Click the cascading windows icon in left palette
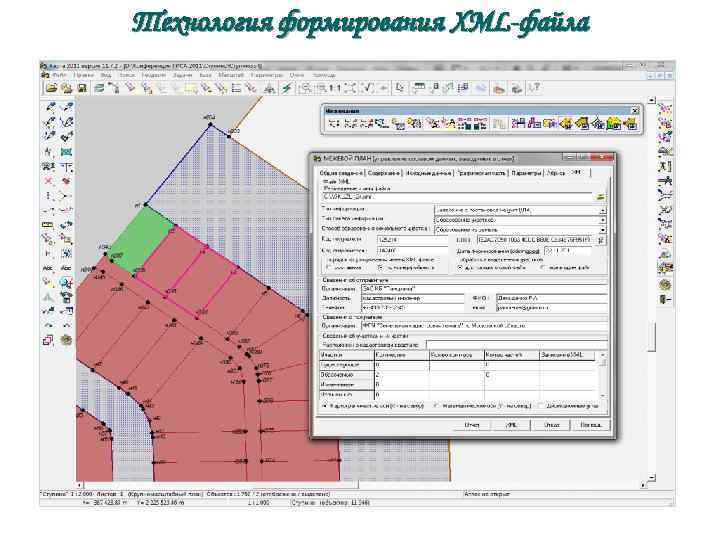 (48, 340)
